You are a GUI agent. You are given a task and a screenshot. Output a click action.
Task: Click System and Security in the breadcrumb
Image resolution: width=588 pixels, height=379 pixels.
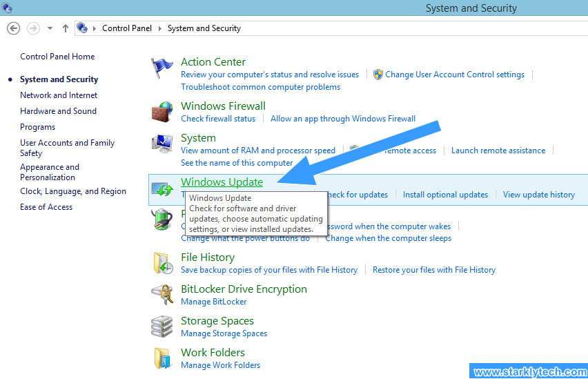click(x=204, y=28)
